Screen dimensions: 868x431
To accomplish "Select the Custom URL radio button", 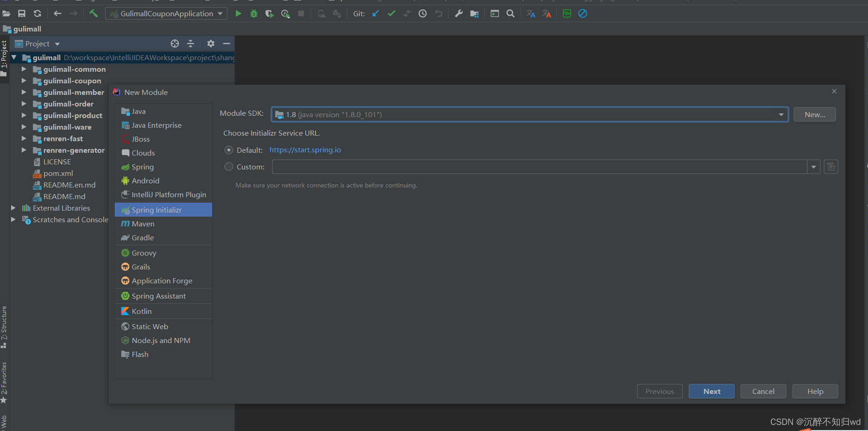I will pyautogui.click(x=229, y=167).
